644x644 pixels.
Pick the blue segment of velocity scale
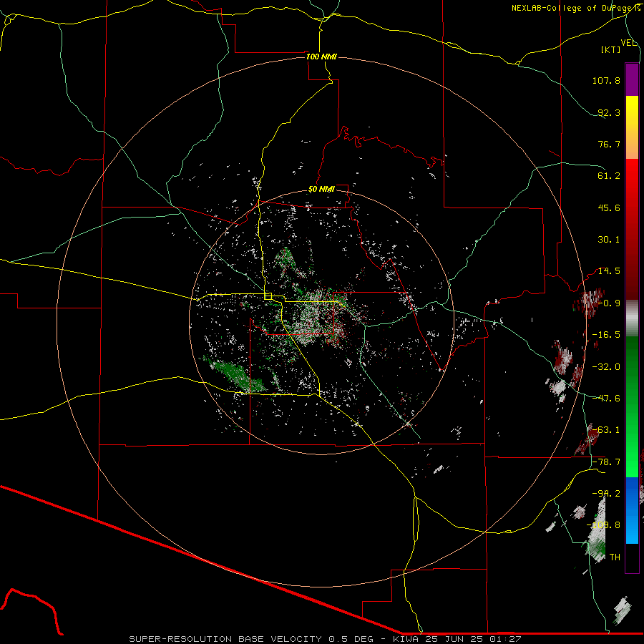tap(632, 510)
